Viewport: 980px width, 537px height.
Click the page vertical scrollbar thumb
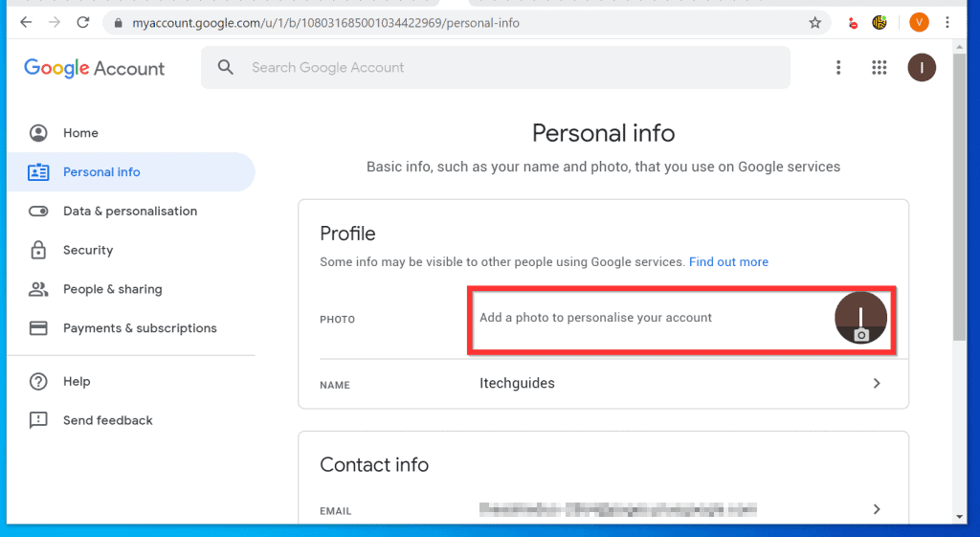pos(959,197)
